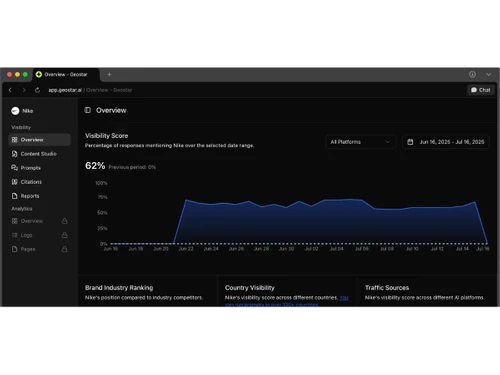Open the Chat panel

480,90
